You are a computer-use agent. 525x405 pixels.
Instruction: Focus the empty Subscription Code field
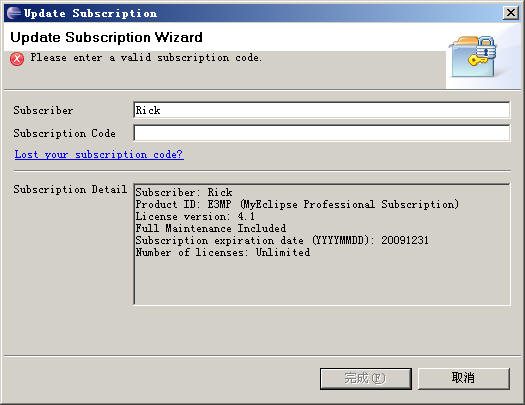click(x=321, y=133)
